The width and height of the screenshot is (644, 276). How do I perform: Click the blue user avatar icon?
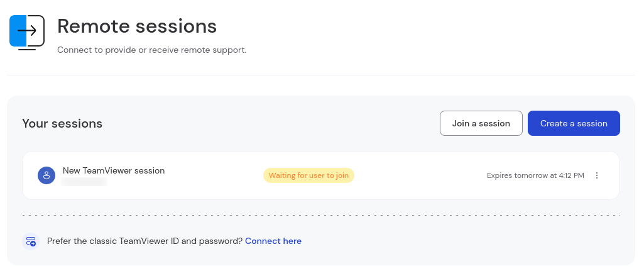(x=46, y=175)
